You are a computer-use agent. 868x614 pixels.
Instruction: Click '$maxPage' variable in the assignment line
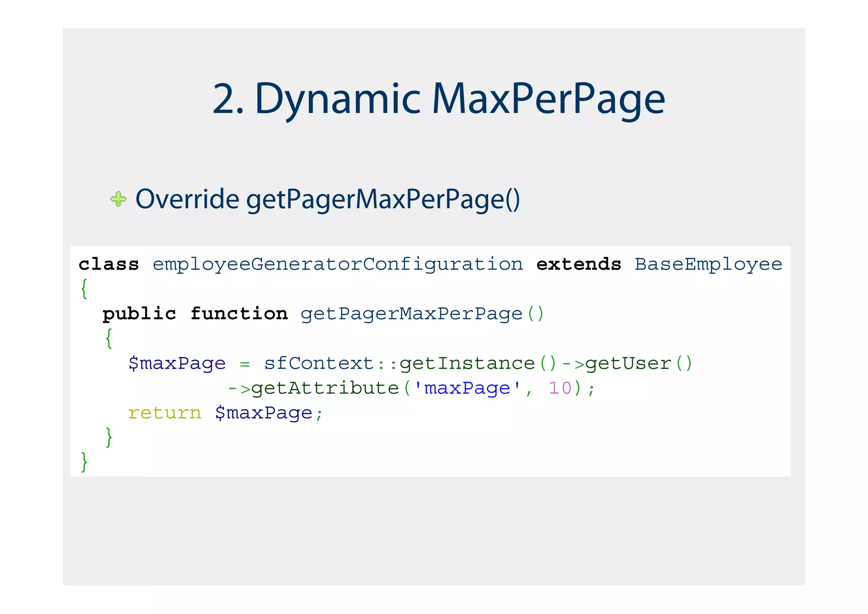(x=177, y=364)
